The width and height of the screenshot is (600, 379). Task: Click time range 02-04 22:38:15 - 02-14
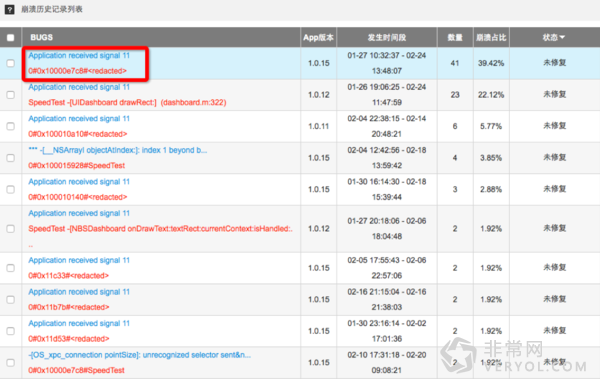[387, 126]
